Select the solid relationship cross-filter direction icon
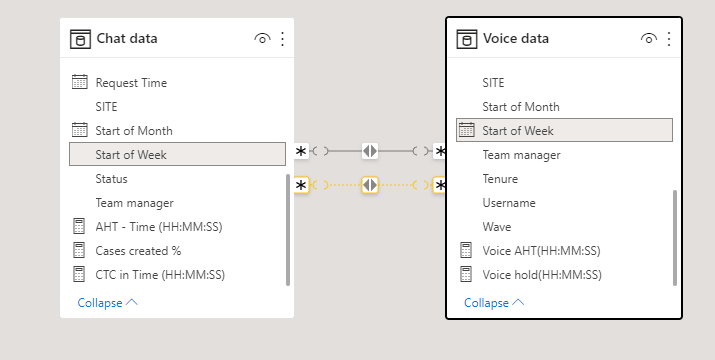The width and height of the screenshot is (715, 360). click(370, 151)
